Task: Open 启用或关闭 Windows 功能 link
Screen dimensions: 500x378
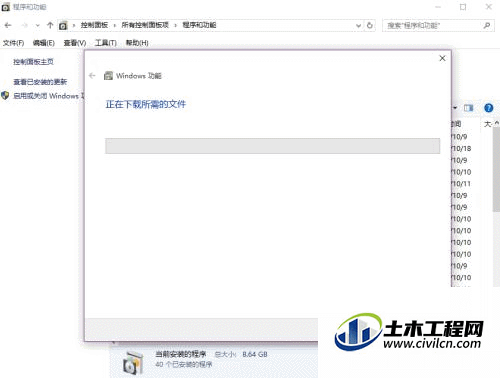Action: (x=49, y=96)
